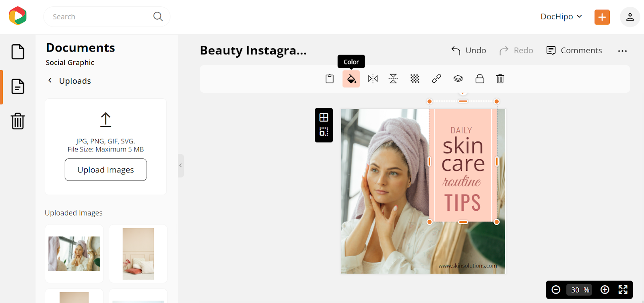Select the beige bedroom uploaded thumbnail
The height and width of the screenshot is (303, 644).
[x=138, y=254]
